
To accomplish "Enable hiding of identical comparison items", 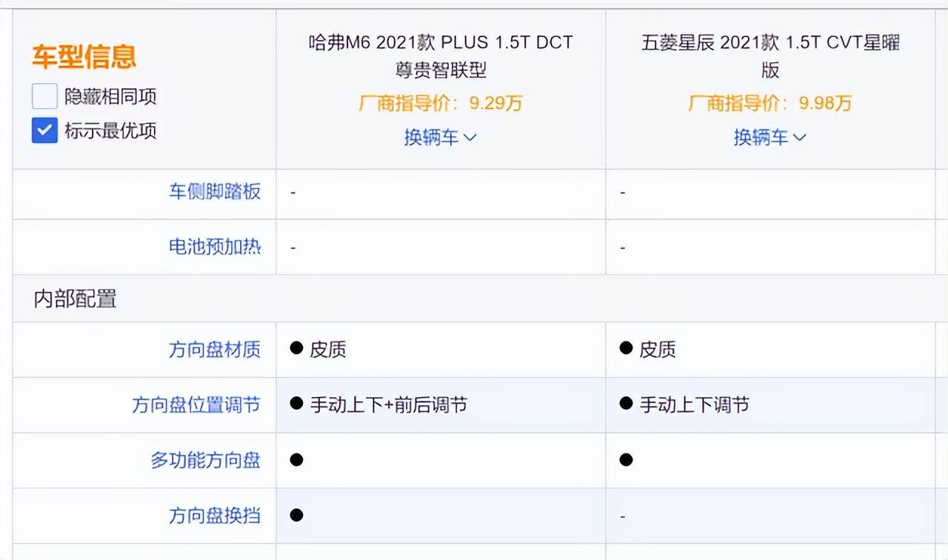I will (44, 96).
